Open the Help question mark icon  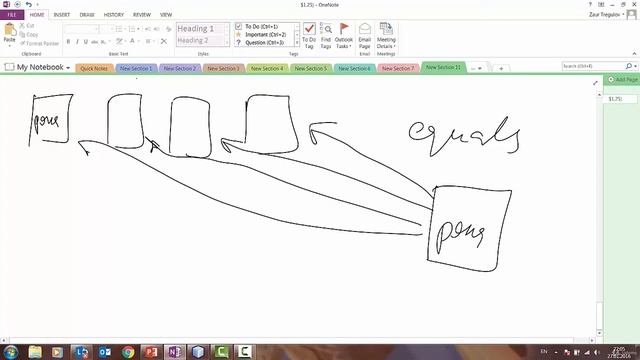point(590,4)
